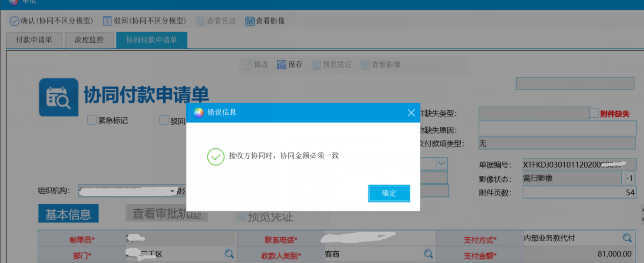Click 驳回(协同不区分模型) toolbar icon

pos(107,21)
